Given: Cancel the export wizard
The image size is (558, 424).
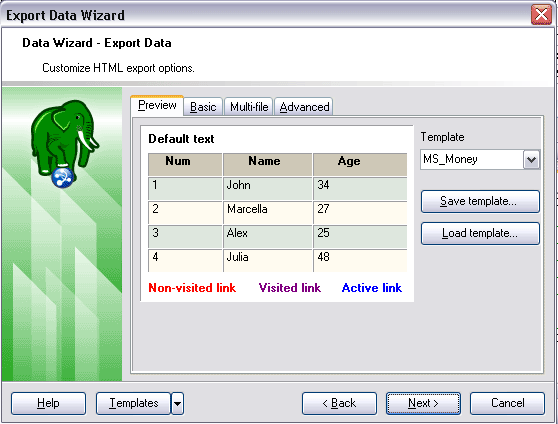Looking at the screenshot, I should (x=507, y=403).
